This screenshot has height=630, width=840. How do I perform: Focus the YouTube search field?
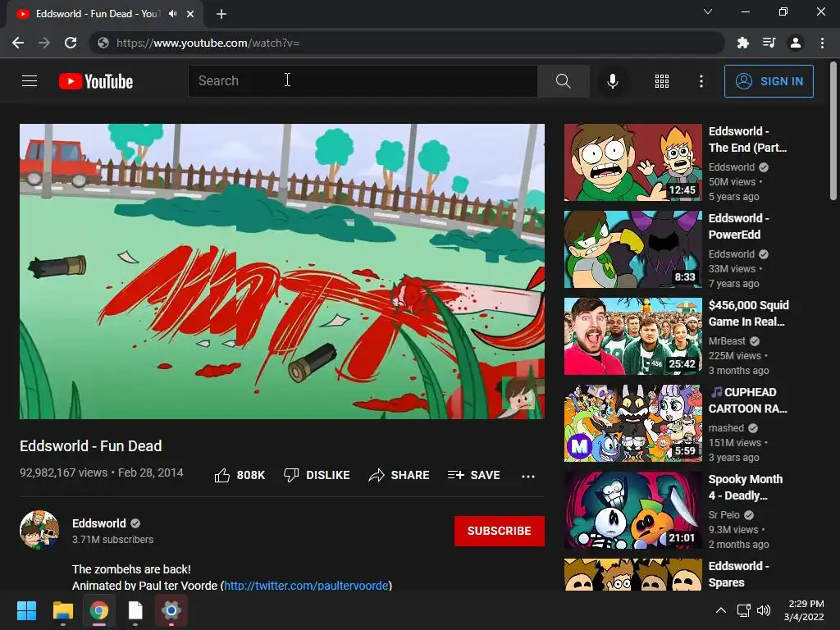(x=363, y=81)
